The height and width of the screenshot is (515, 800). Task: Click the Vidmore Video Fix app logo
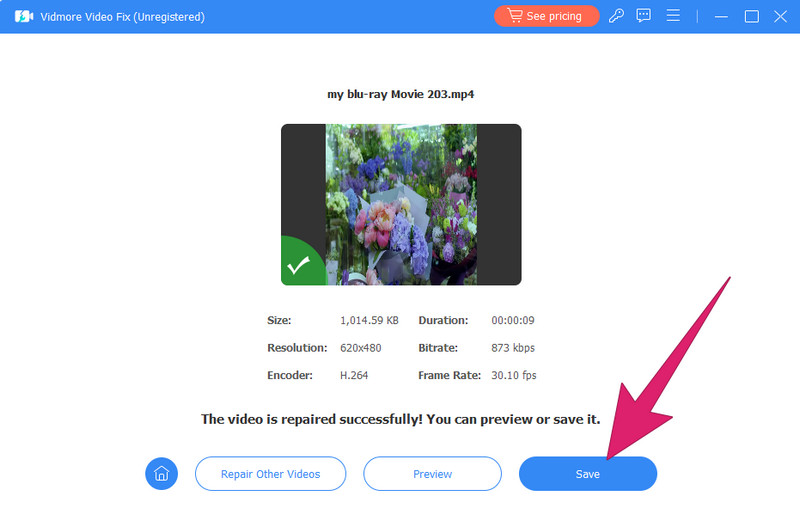coord(24,16)
